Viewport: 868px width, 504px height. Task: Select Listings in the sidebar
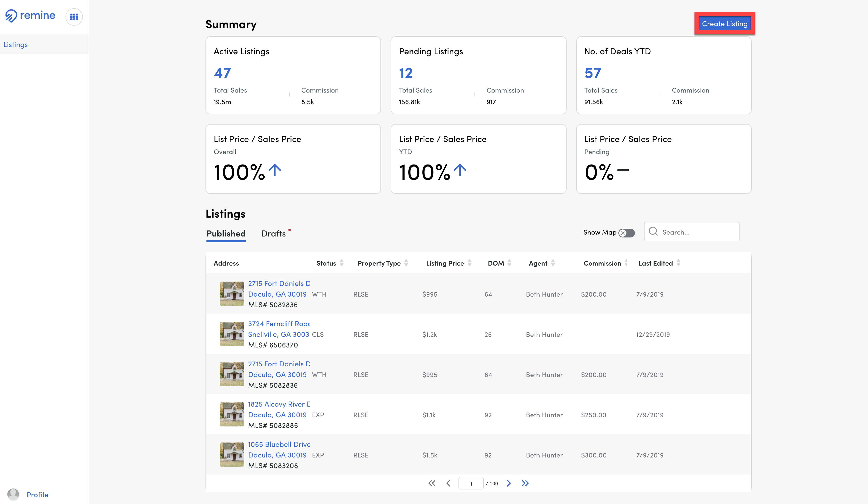(16, 44)
